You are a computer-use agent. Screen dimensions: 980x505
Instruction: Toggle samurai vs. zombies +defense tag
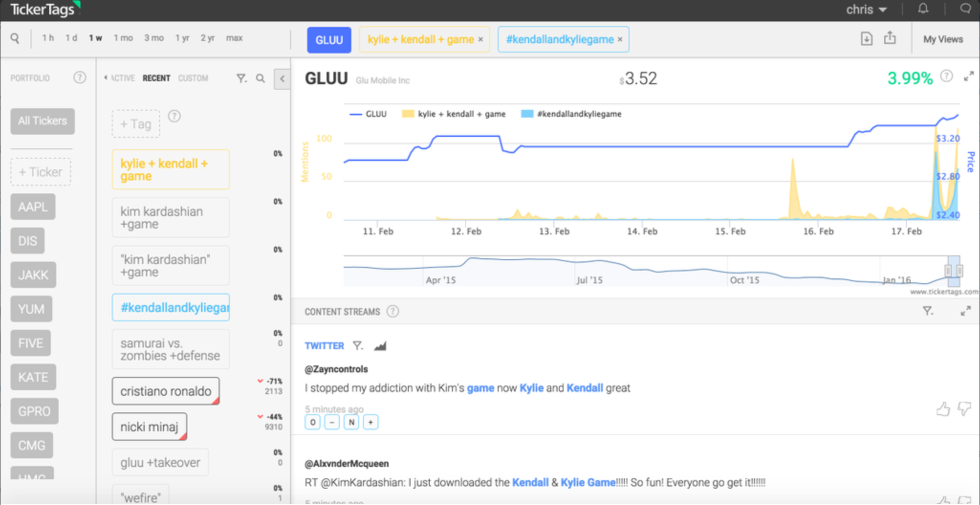[x=171, y=350]
